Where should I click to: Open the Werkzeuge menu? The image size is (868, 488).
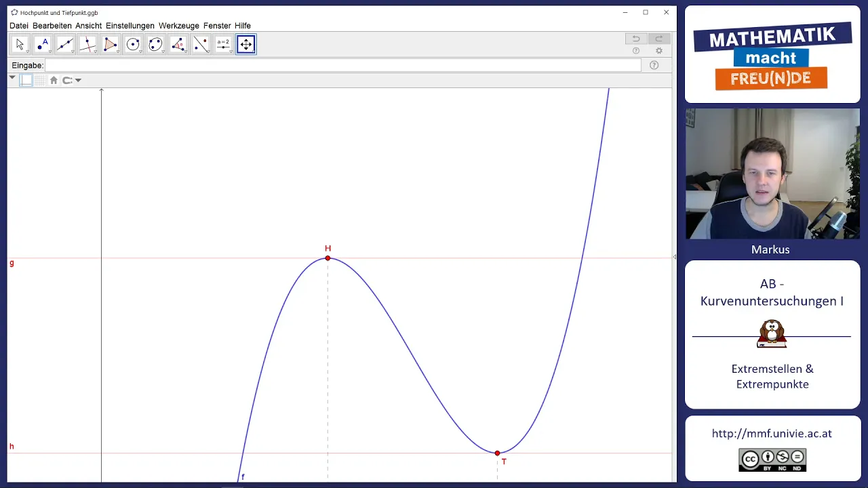[x=179, y=26]
